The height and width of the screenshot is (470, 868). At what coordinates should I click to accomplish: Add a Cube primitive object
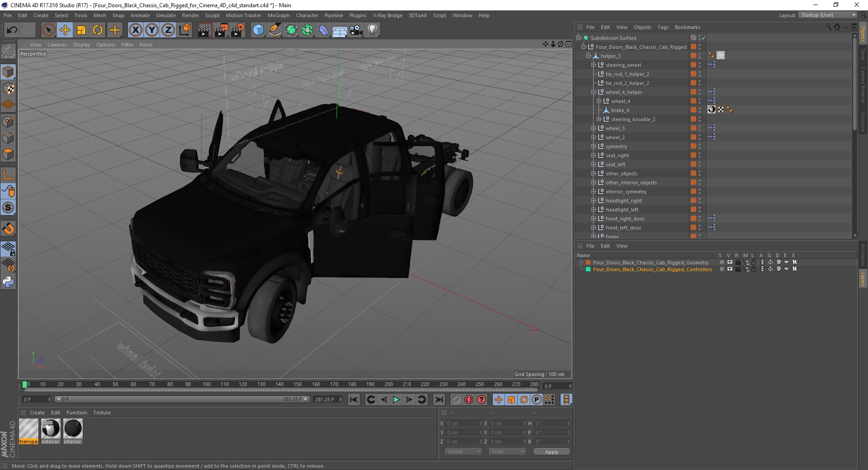pyautogui.click(x=259, y=30)
